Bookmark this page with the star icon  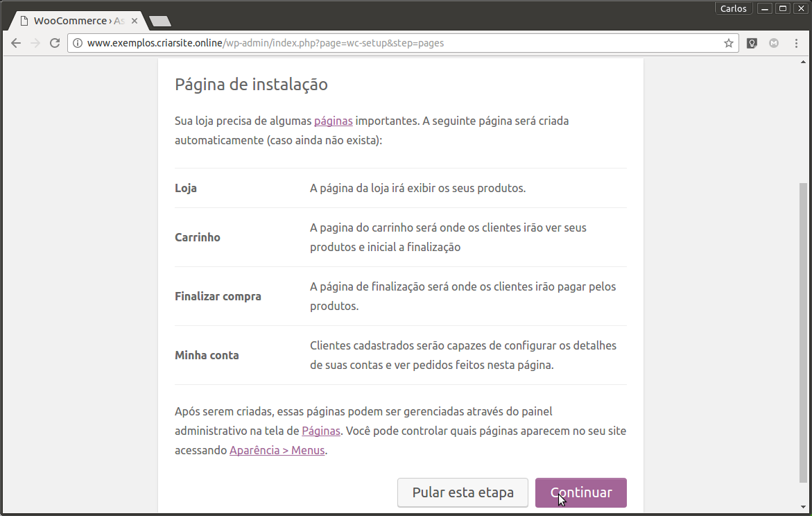coord(729,43)
